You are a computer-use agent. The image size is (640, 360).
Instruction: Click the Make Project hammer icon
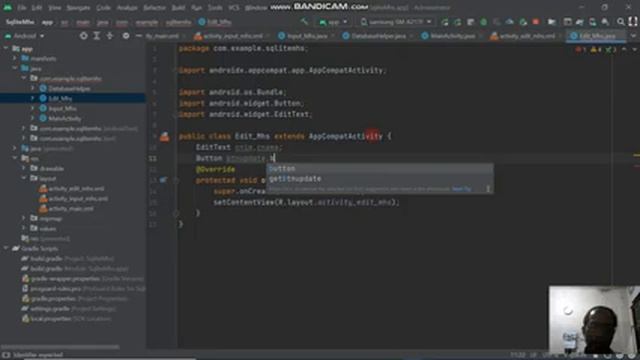pos(304,22)
